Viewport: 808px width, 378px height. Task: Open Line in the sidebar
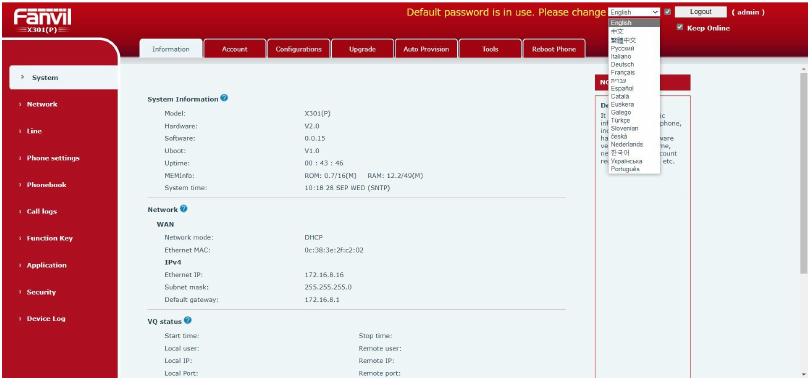(34, 131)
